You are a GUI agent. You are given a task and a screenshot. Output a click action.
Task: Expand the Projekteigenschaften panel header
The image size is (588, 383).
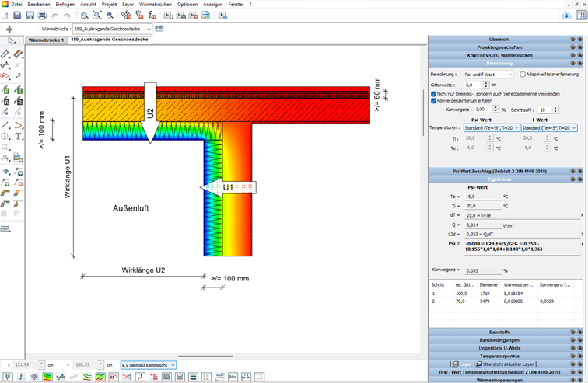click(506, 47)
